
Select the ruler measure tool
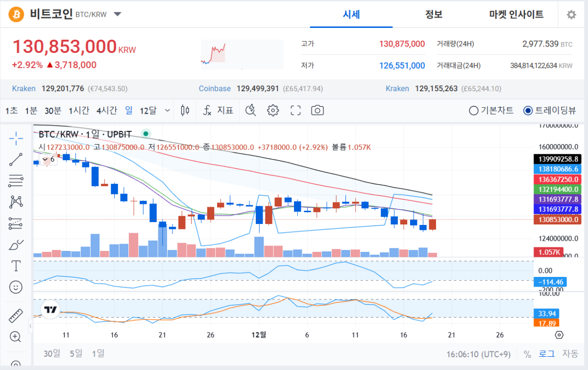tap(16, 316)
